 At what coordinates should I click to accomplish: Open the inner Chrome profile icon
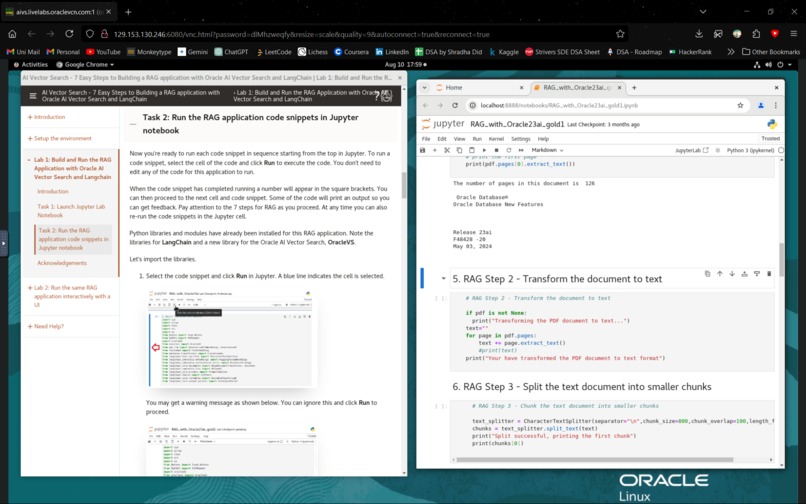(x=761, y=105)
